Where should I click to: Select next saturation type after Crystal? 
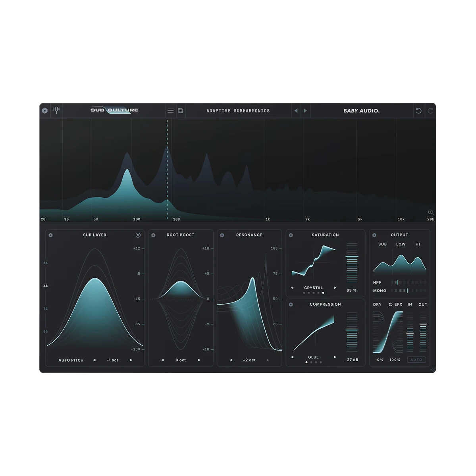[x=335, y=287]
